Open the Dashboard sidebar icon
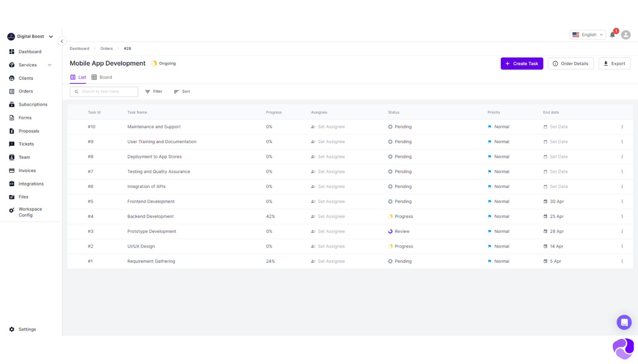The width and height of the screenshot is (638, 364). click(12, 51)
